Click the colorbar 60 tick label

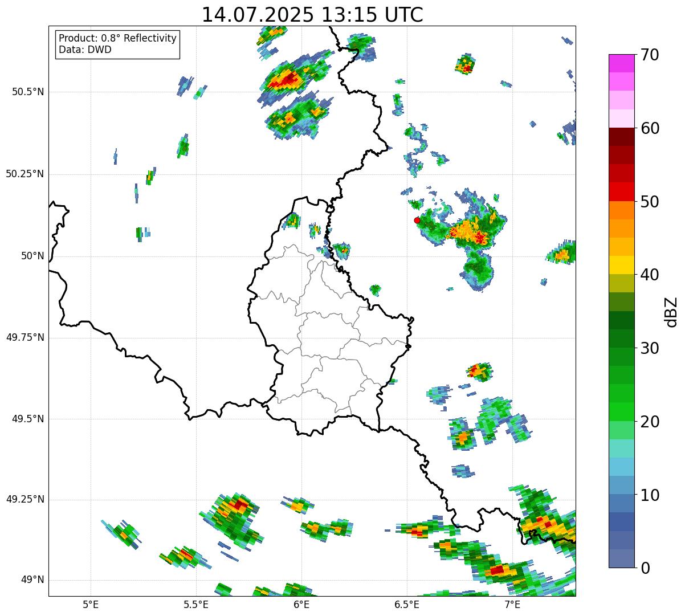(x=650, y=128)
